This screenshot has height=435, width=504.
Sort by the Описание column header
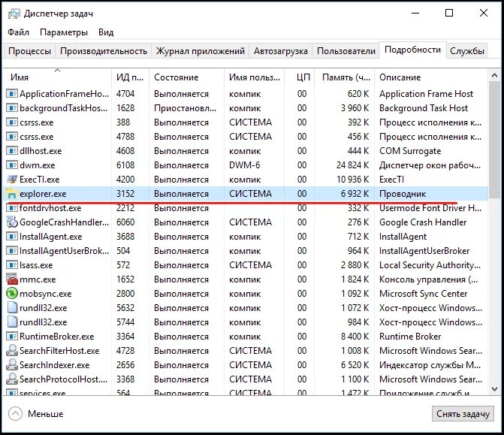(431, 77)
